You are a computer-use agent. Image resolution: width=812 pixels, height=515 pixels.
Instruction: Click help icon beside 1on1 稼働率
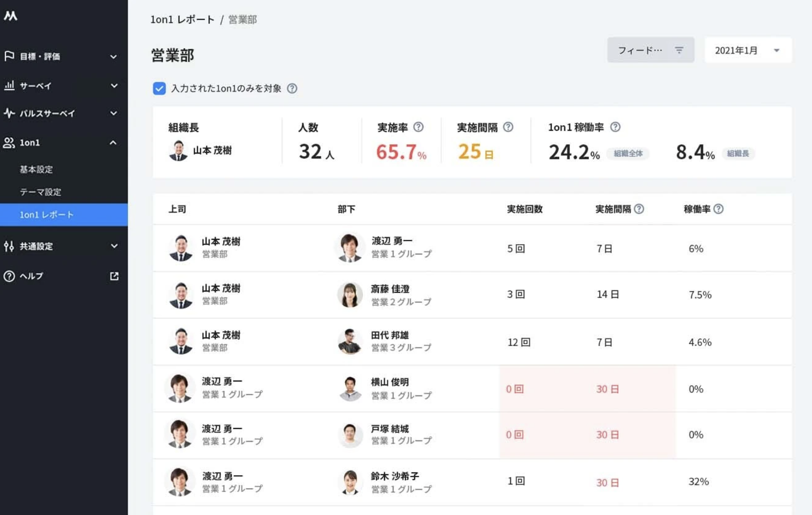(x=615, y=127)
